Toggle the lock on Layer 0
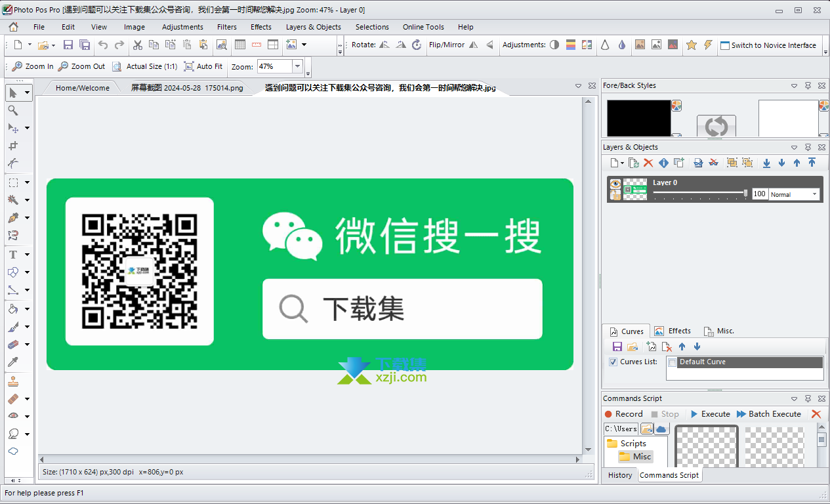Viewport: 830px width, 504px height. [x=615, y=195]
